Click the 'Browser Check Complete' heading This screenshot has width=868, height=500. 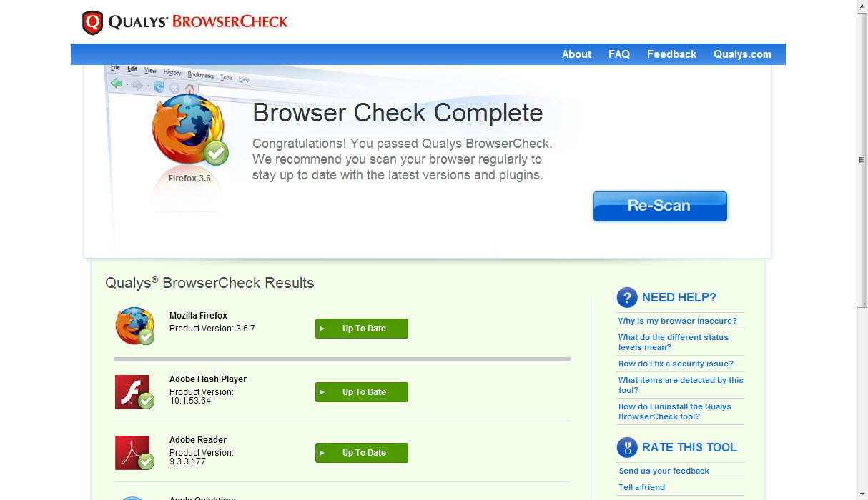point(398,113)
